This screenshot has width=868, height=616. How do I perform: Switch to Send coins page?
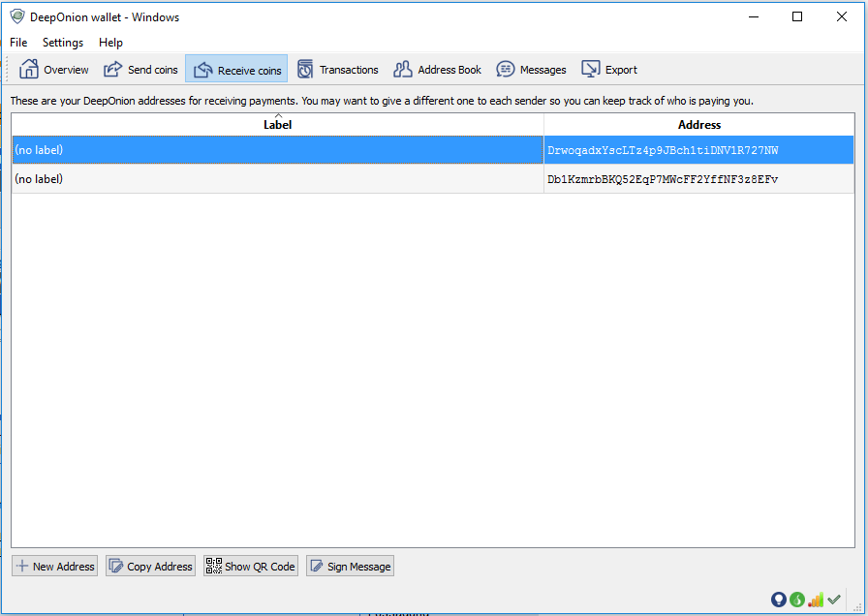pyautogui.click(x=140, y=70)
